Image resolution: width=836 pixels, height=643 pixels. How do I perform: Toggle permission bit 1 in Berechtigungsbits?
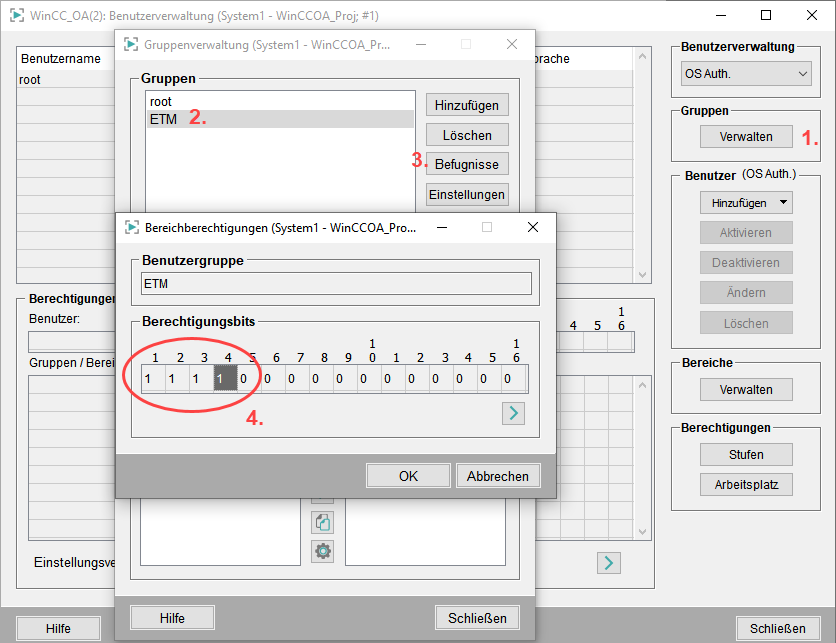pyautogui.click(x=147, y=379)
